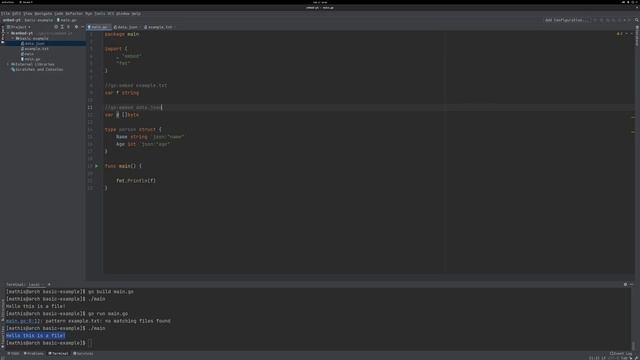
Task: Click main.go:8:12 error link in terminal
Action: coord(23,321)
